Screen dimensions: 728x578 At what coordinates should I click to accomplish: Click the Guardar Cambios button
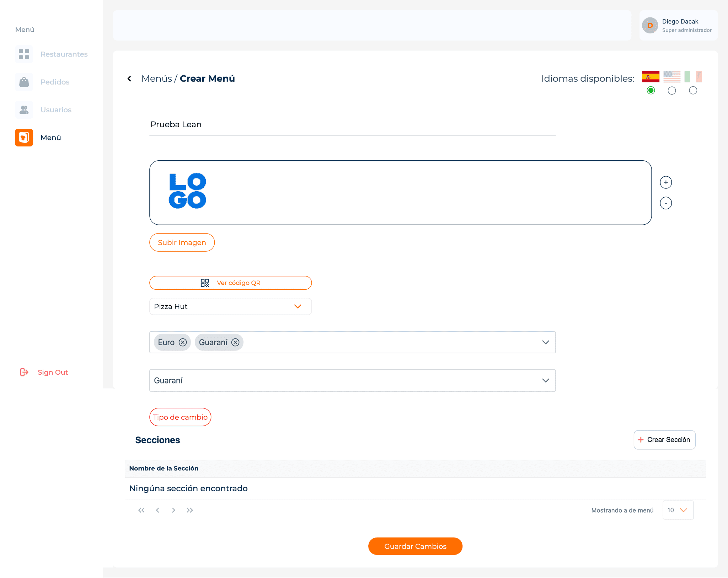(415, 546)
